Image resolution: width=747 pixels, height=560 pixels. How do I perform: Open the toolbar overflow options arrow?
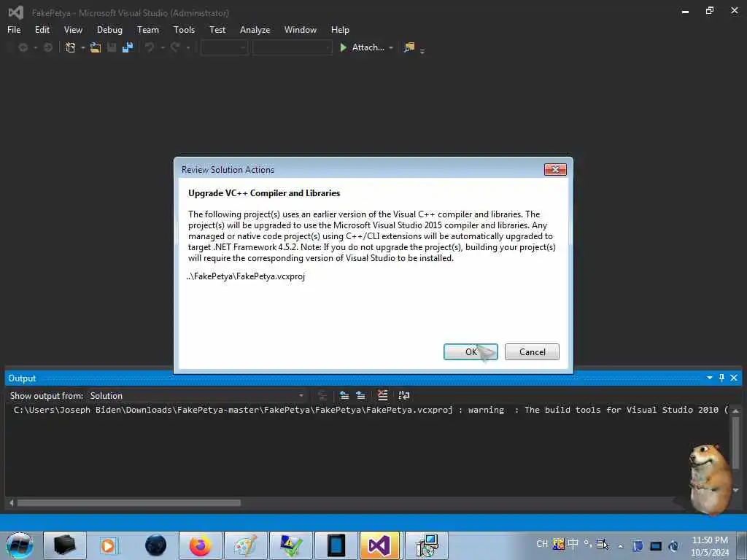pos(422,50)
